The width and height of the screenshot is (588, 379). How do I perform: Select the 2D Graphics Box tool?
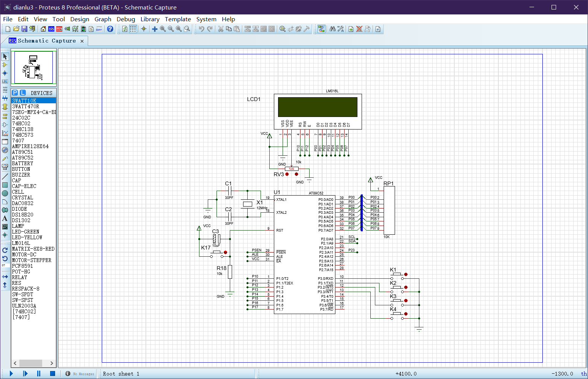5,185
